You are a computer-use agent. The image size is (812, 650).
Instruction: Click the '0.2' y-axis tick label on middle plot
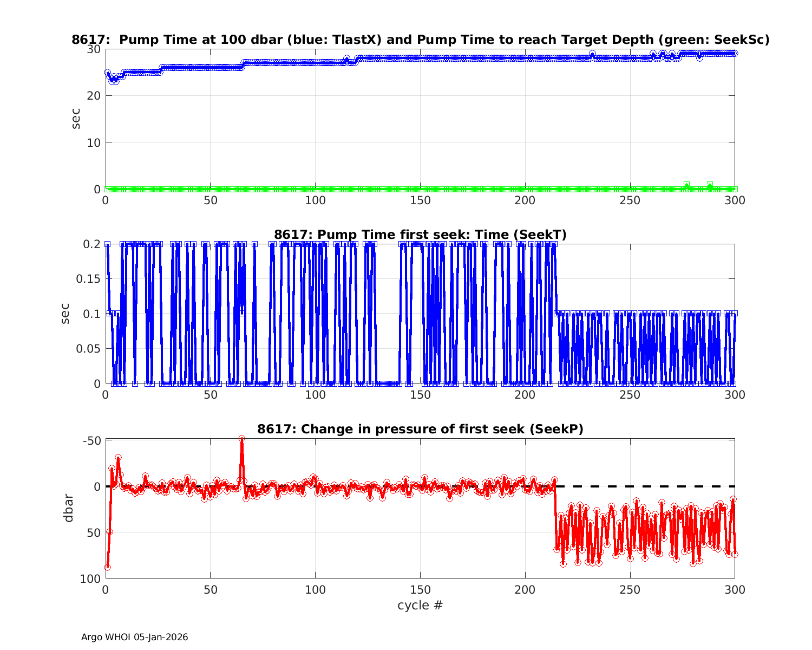click(x=91, y=244)
